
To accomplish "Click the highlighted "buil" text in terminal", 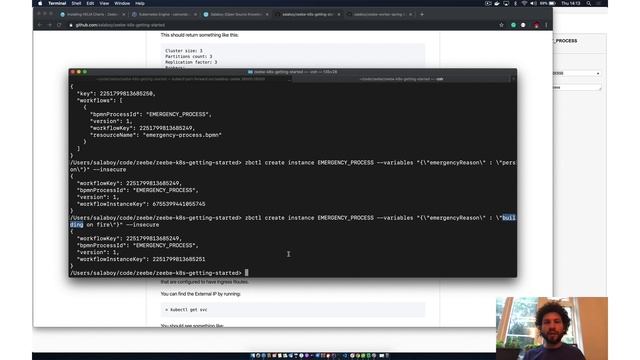I will tap(509, 218).
